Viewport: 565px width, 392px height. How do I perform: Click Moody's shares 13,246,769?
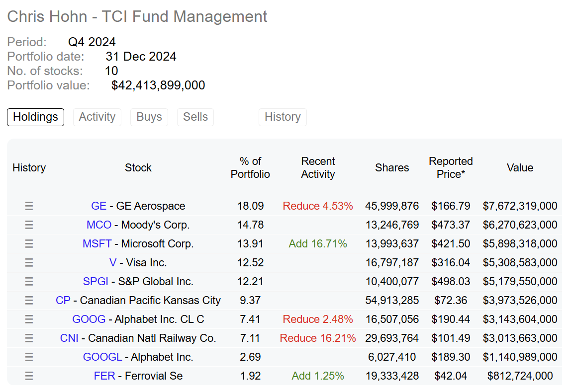click(392, 225)
